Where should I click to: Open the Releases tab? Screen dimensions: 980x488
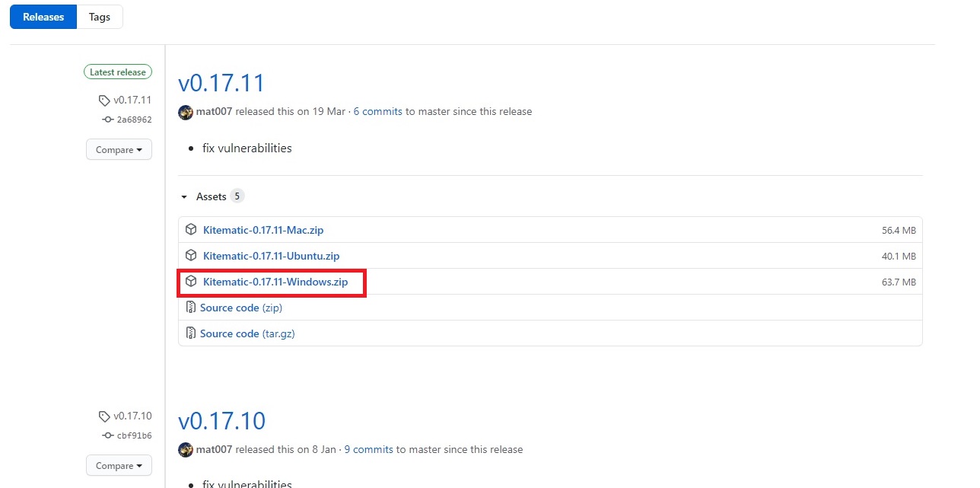(43, 17)
